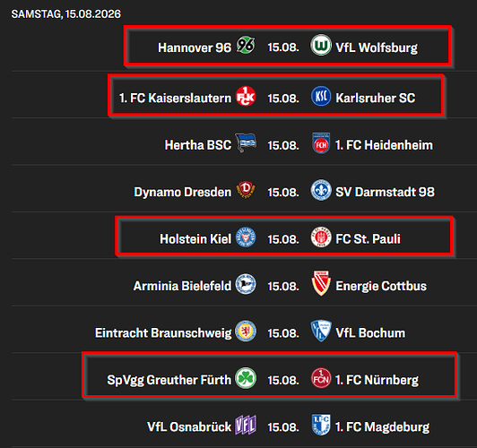Select the 1. FC Nürnberg team name
477x448 pixels.
pyautogui.click(x=377, y=380)
